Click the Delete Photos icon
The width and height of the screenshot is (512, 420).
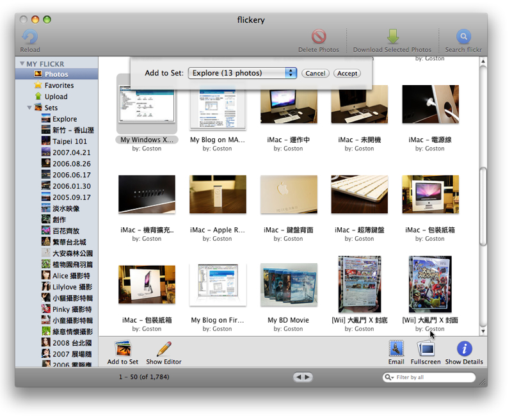point(319,36)
